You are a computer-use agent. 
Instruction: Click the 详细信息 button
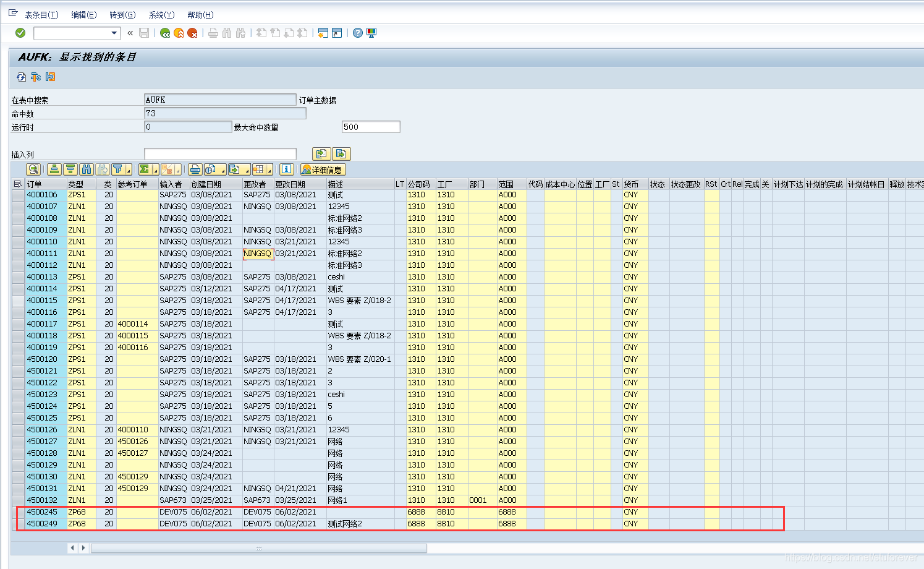323,169
